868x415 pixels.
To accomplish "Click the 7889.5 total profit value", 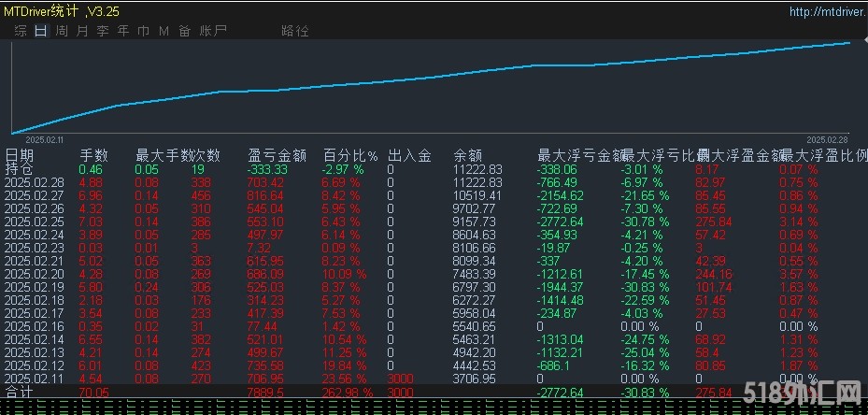I will pyautogui.click(x=265, y=393).
